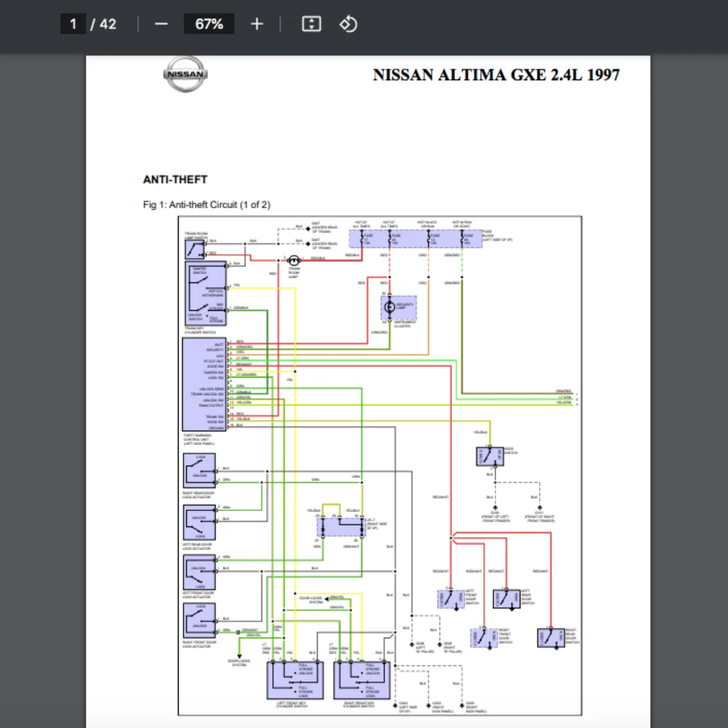Screen dimensions: 728x728
Task: Click the Right Front Key Cylinder Switch block
Action: point(362,680)
